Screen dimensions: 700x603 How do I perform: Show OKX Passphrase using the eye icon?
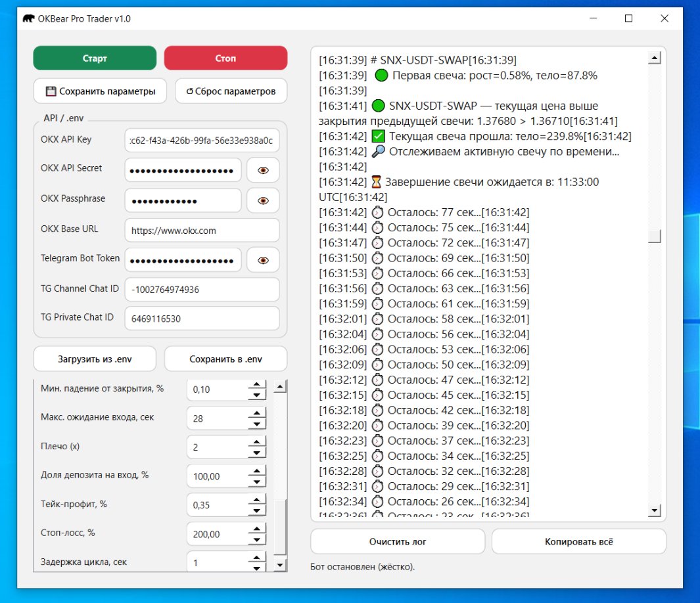263,200
